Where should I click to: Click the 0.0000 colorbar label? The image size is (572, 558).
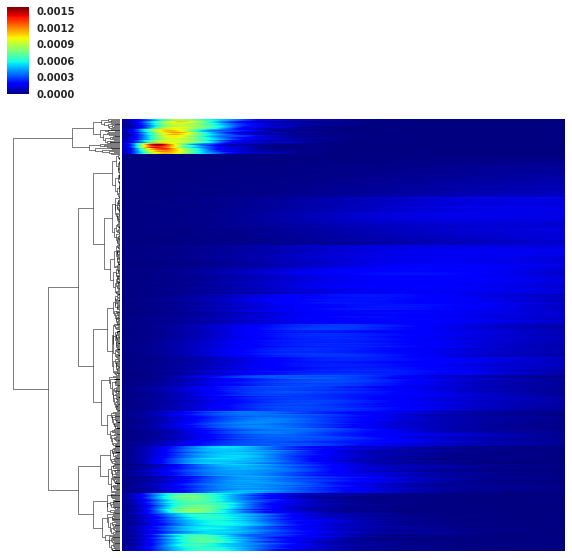(x=55, y=94)
